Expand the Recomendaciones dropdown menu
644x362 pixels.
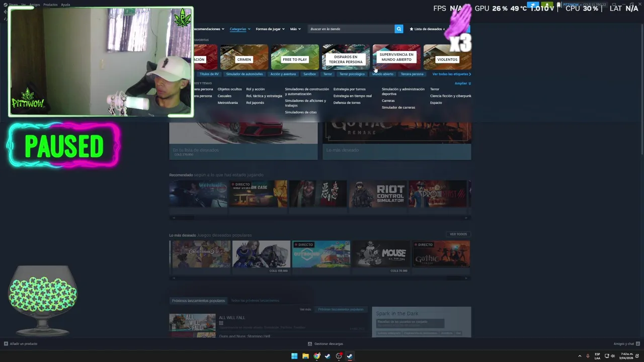(209, 29)
